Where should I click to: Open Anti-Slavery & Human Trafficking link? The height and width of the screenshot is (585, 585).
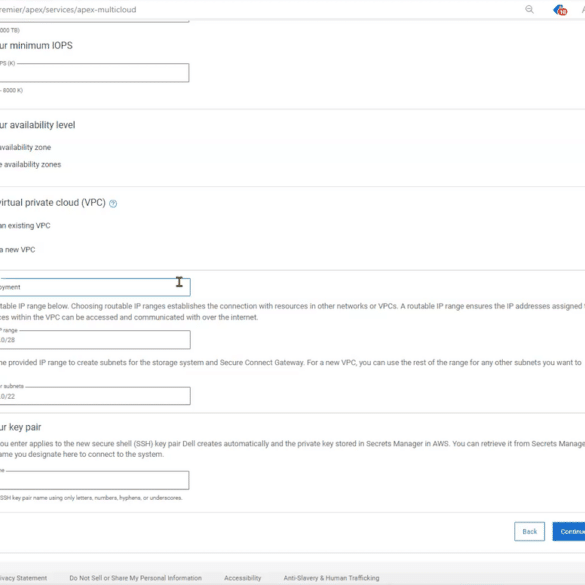click(x=331, y=578)
